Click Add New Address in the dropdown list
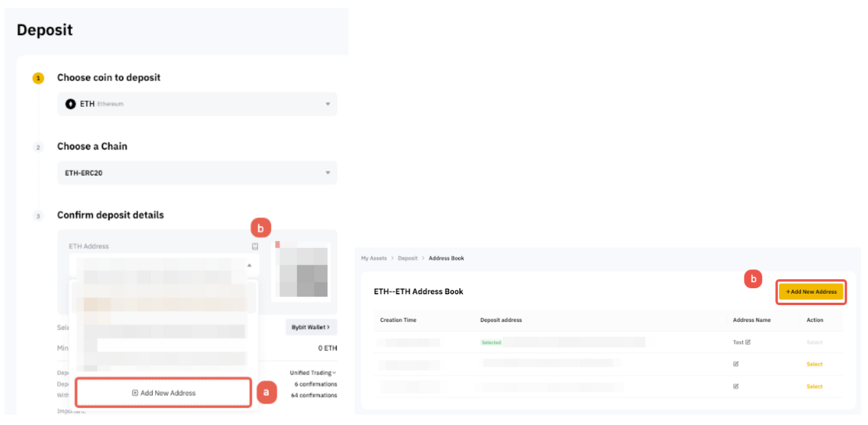Image resolution: width=868 pixels, height=425 pixels. coord(163,393)
